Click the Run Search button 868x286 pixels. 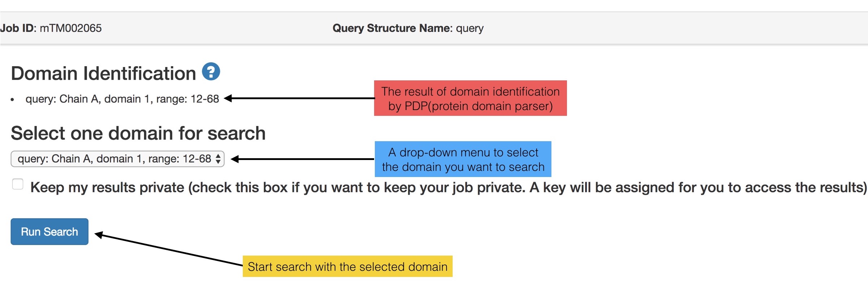click(x=50, y=232)
